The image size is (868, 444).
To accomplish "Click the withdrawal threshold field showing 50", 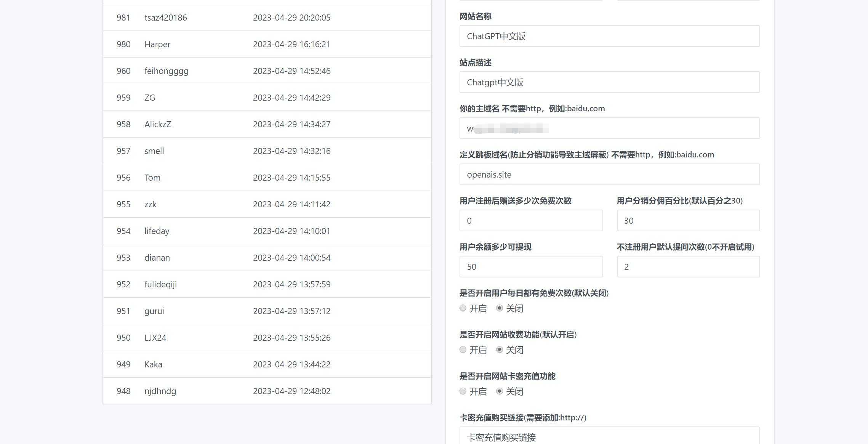I will click(x=531, y=266).
